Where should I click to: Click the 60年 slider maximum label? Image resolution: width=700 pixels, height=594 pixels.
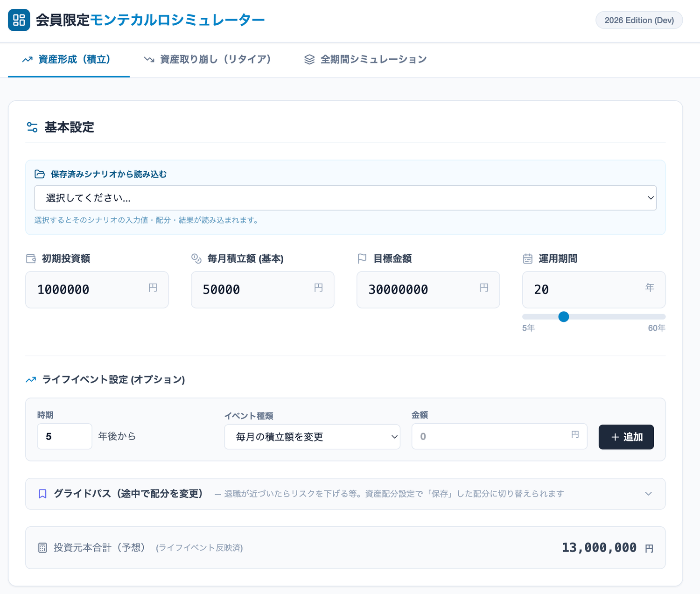pyautogui.click(x=657, y=328)
